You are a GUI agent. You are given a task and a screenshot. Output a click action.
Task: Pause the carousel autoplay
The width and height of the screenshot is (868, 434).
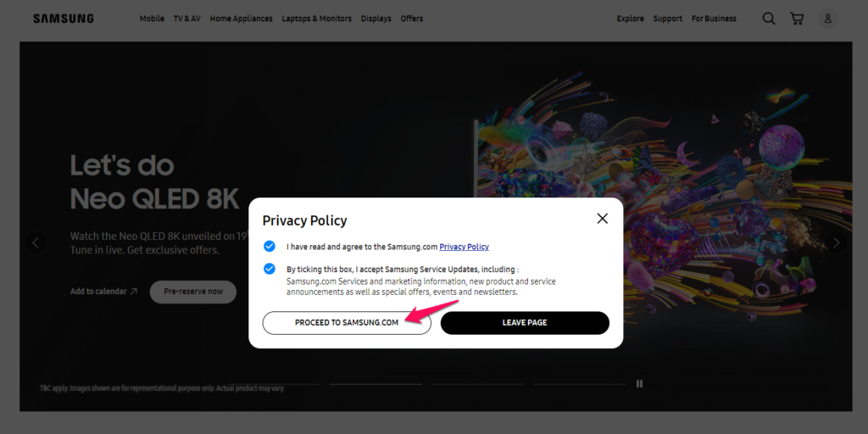639,384
